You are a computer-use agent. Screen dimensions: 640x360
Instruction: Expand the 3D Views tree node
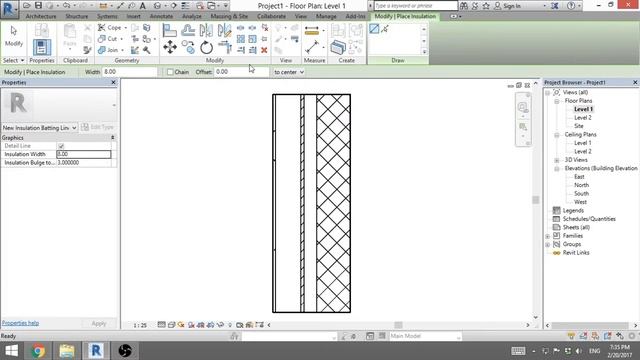[556, 160]
